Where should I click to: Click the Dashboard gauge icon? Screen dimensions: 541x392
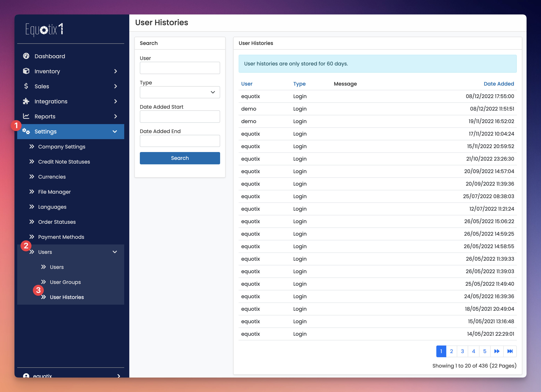tap(26, 56)
